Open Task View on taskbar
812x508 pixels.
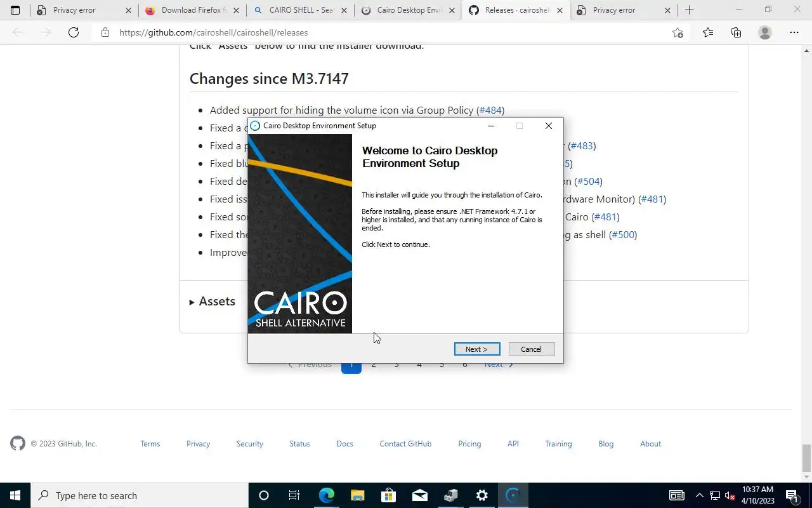(294, 495)
